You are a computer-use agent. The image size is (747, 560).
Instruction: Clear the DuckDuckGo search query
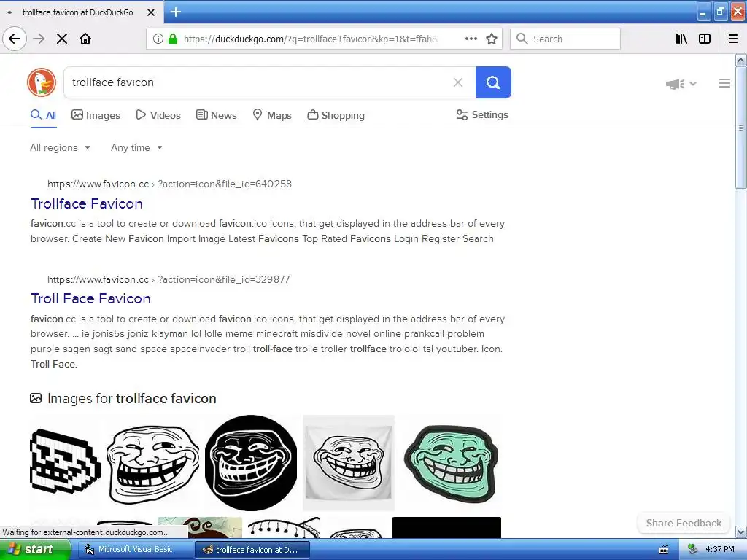tap(458, 82)
